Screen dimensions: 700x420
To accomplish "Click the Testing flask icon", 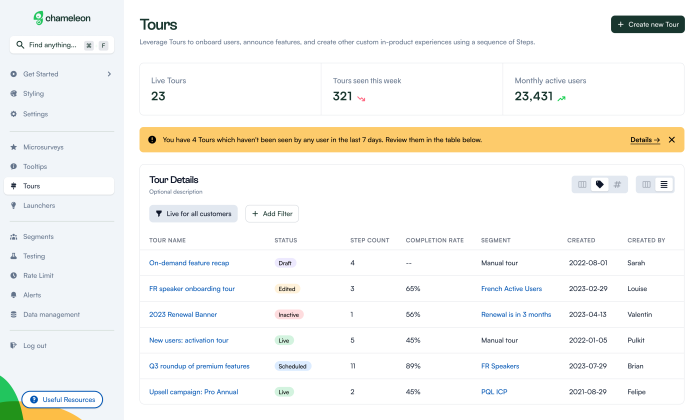I will pos(13,256).
